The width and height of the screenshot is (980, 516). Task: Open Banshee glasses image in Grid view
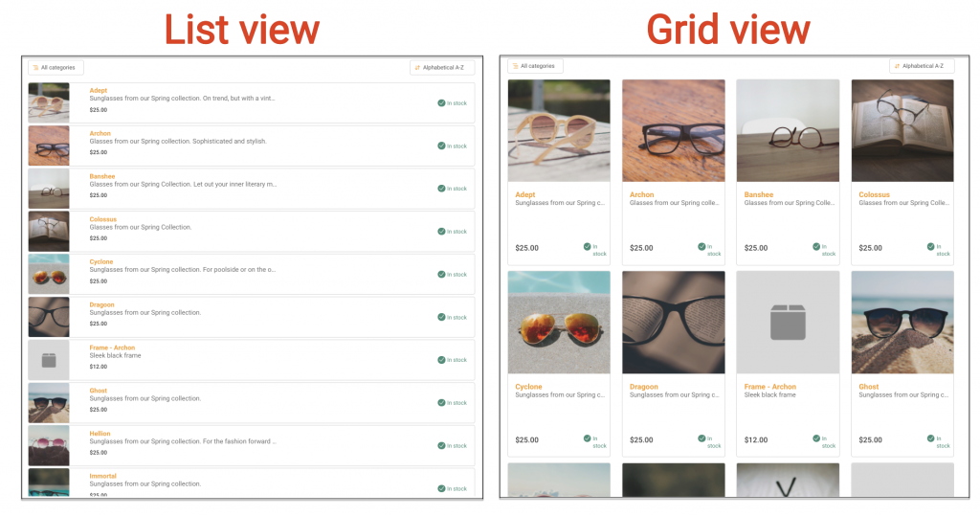(x=789, y=130)
